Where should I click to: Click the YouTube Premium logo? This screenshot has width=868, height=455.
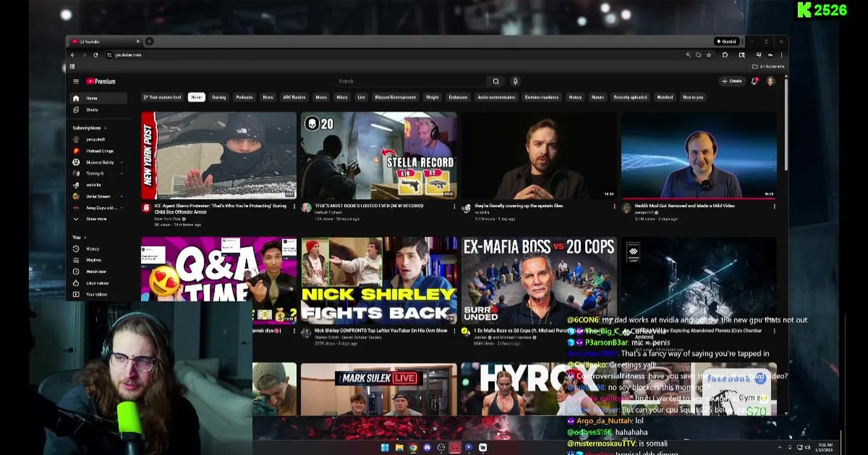101,81
